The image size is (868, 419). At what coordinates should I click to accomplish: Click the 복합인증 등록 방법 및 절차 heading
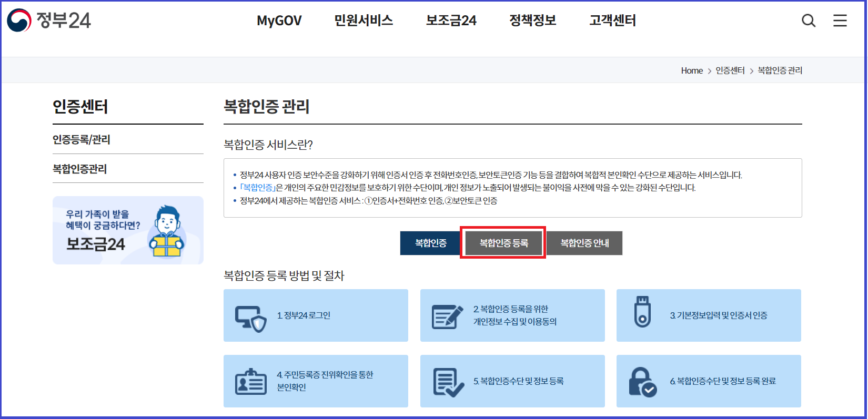click(x=284, y=275)
